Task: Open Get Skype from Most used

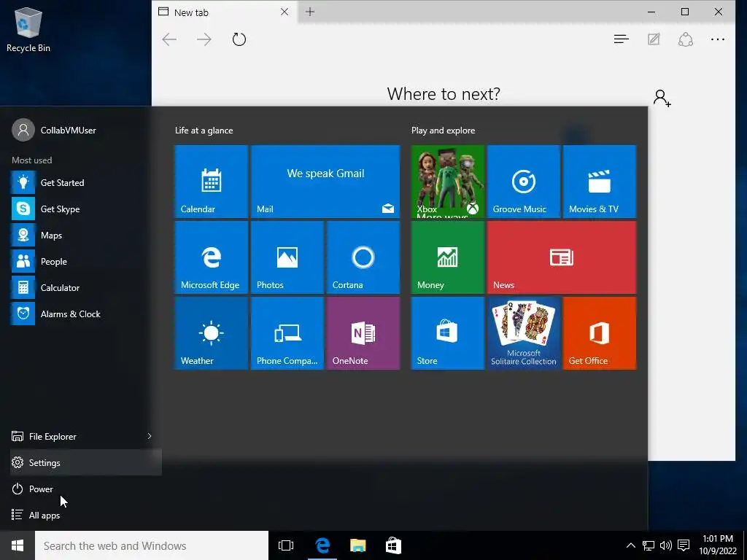Action: tap(86, 209)
